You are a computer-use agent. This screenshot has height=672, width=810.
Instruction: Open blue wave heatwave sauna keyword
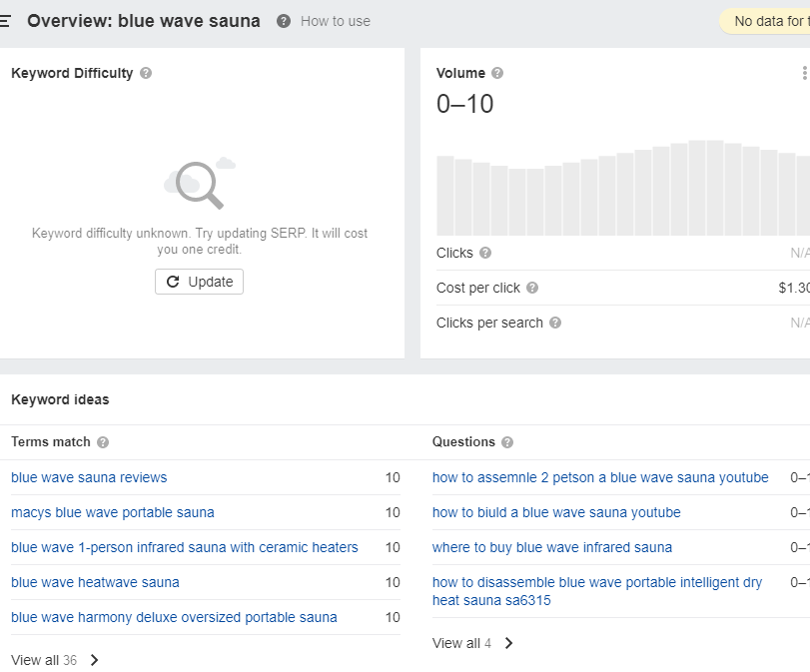[95, 582]
